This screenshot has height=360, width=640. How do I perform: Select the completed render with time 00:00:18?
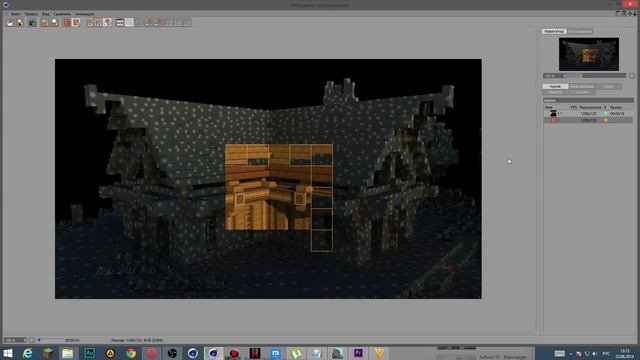[x=589, y=113]
